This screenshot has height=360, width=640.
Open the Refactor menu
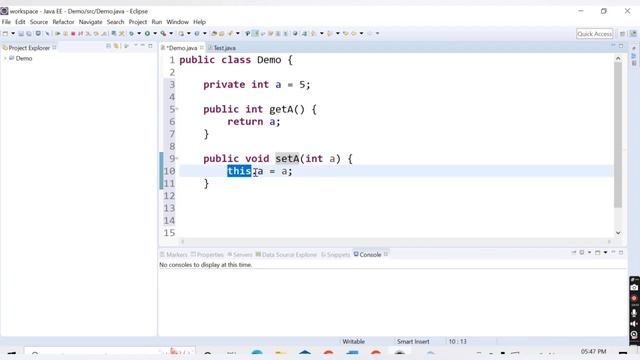coord(63,22)
